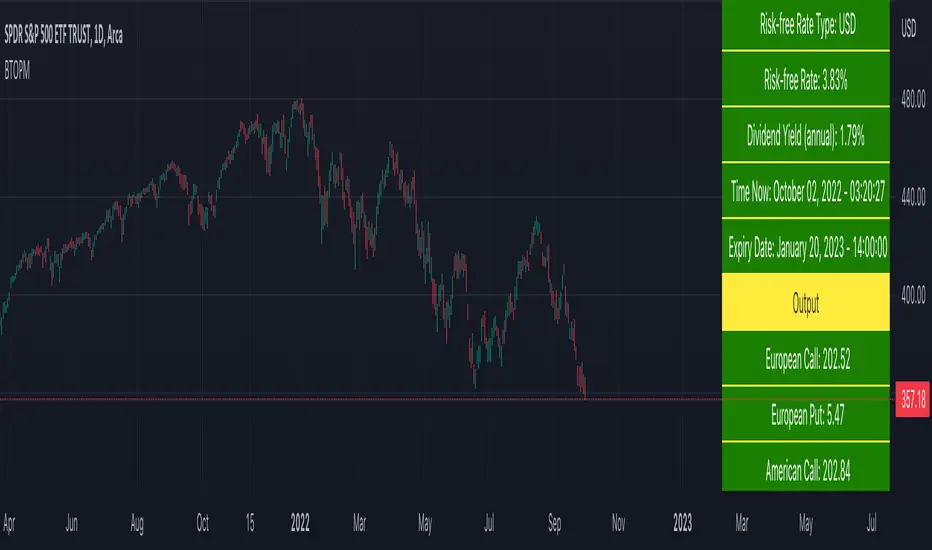The width and height of the screenshot is (932, 550).
Task: Select the American Call: 202.84 cell
Action: pyautogui.click(x=805, y=467)
